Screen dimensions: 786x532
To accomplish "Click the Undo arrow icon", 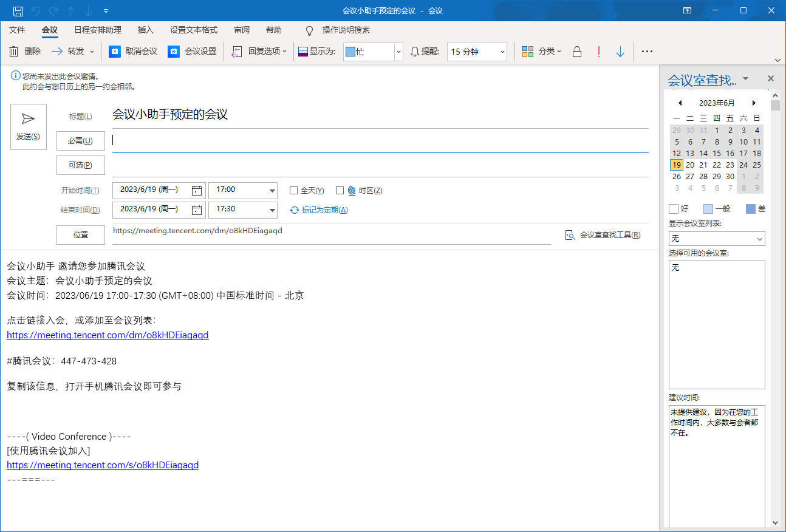I will 36,11.
